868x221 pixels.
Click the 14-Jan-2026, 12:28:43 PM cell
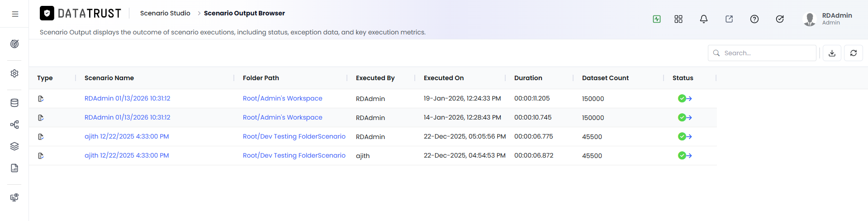(x=462, y=117)
